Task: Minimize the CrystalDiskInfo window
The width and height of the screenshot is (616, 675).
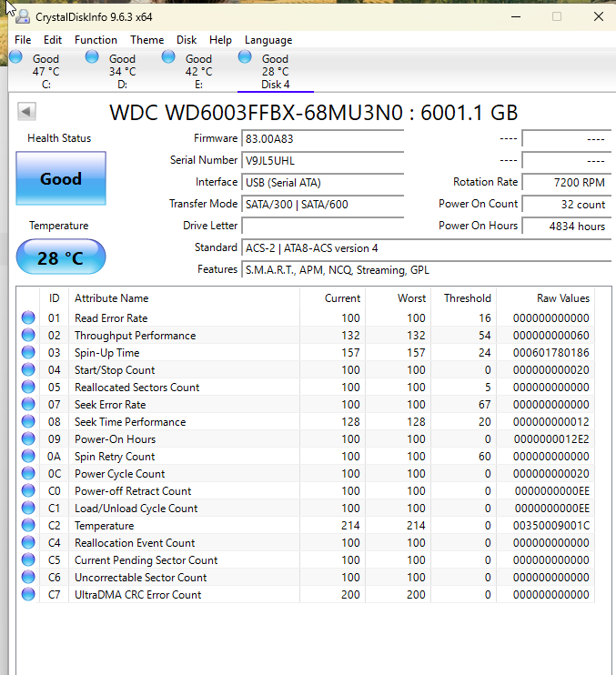Action: [516, 16]
